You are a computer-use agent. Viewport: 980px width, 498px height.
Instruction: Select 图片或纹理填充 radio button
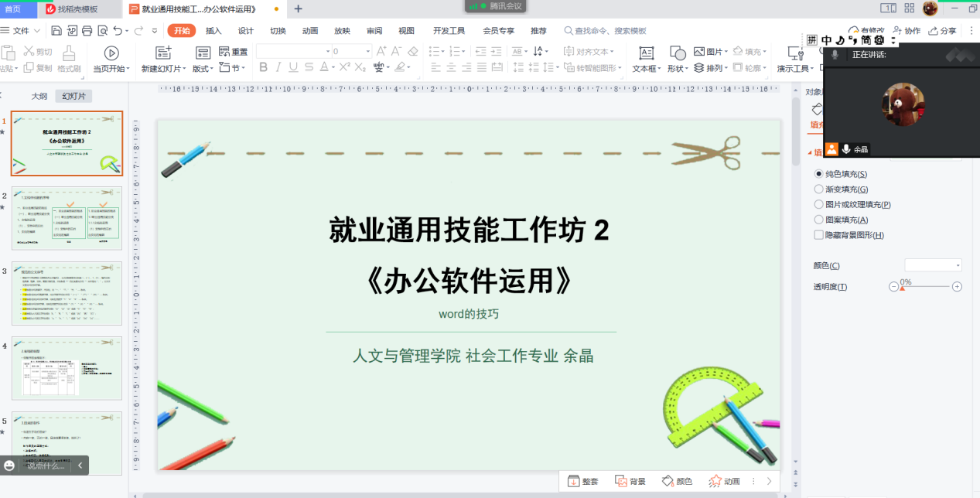coord(819,205)
